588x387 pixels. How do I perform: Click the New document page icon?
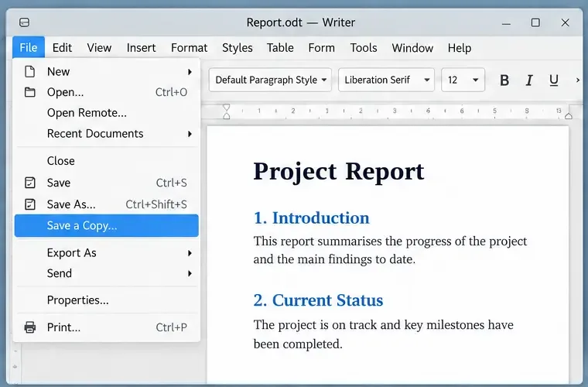[29, 71]
